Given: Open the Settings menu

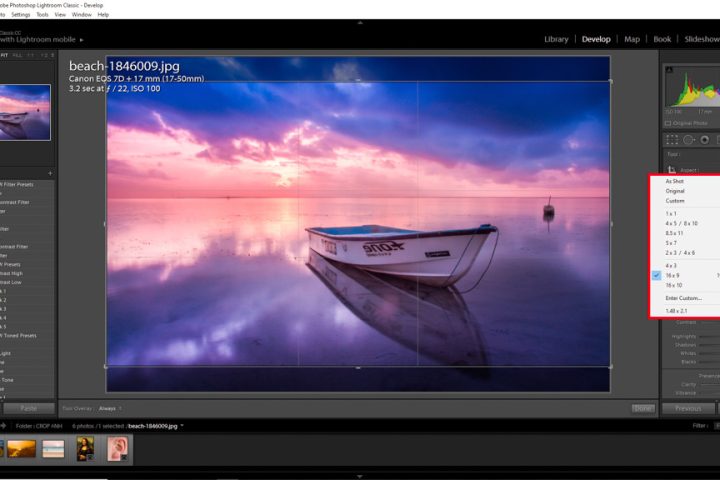Looking at the screenshot, I should point(21,15).
